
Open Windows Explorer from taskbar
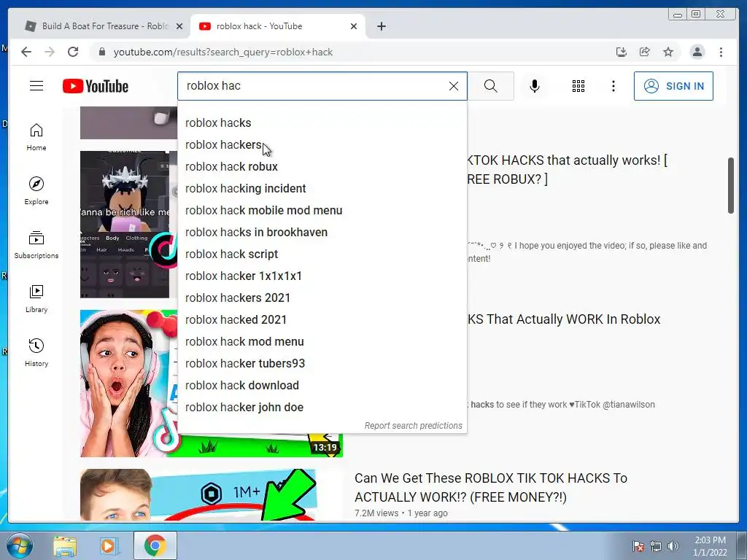point(65,545)
